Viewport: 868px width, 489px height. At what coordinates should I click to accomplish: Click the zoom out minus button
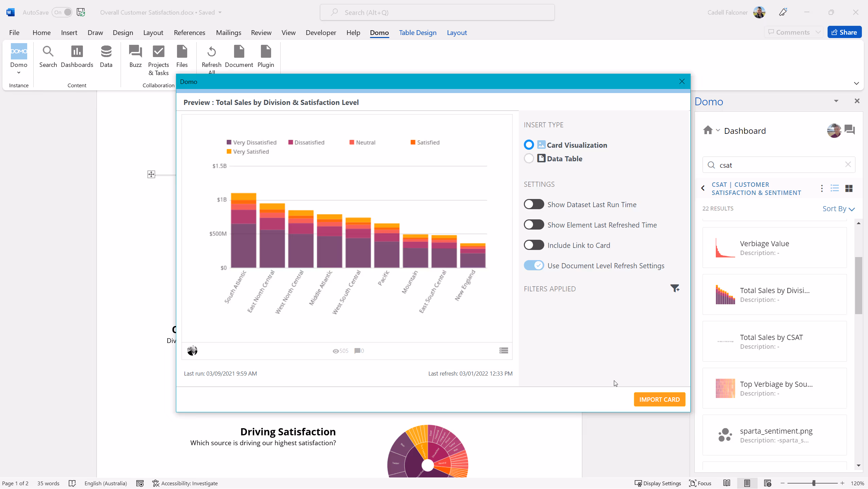(782, 483)
